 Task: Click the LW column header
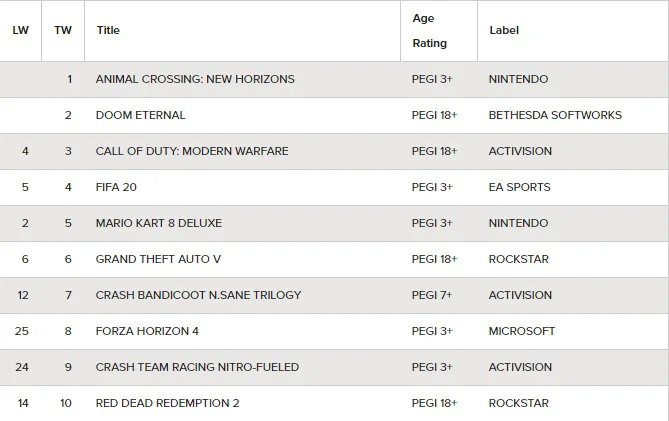click(x=20, y=30)
